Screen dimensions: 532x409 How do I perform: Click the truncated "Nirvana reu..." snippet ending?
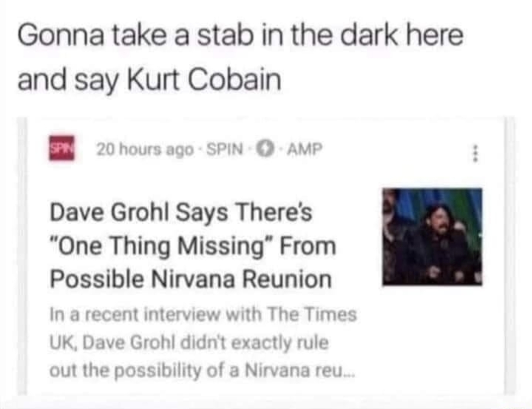pos(299,370)
